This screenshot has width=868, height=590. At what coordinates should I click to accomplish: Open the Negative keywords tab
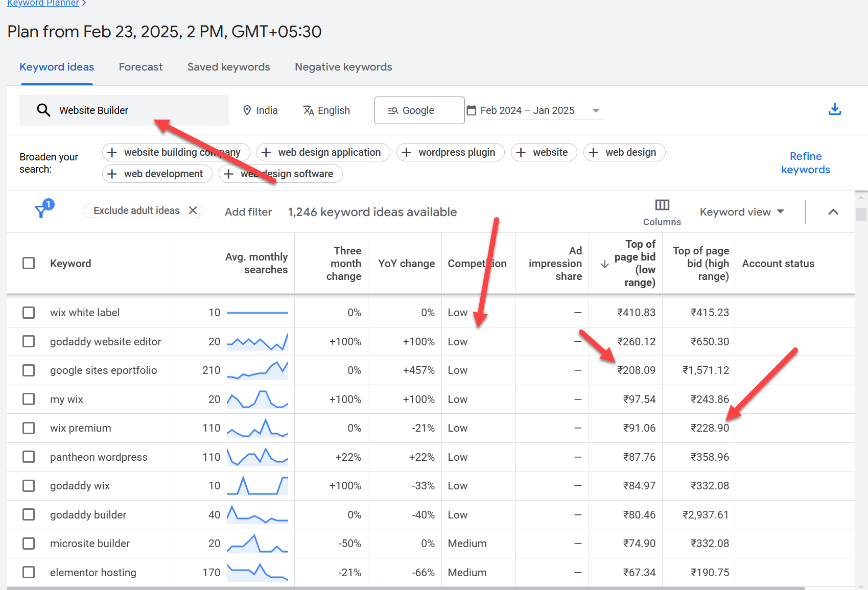click(343, 67)
